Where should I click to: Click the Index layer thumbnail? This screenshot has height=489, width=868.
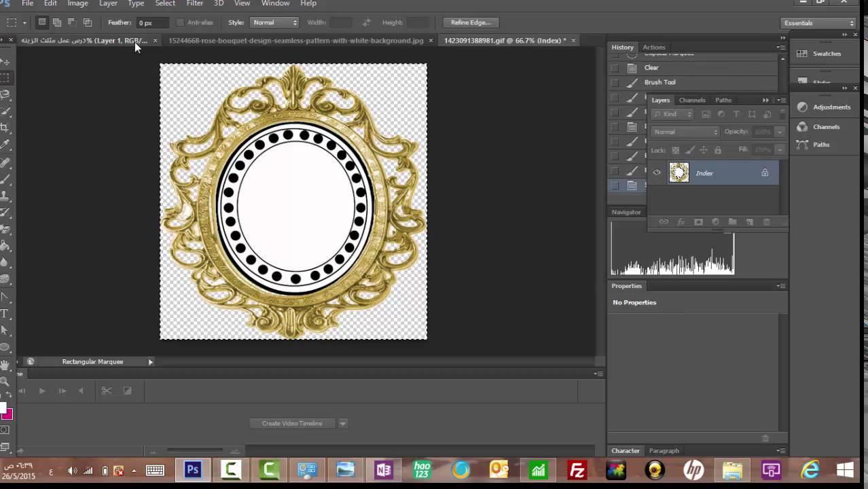pos(679,173)
